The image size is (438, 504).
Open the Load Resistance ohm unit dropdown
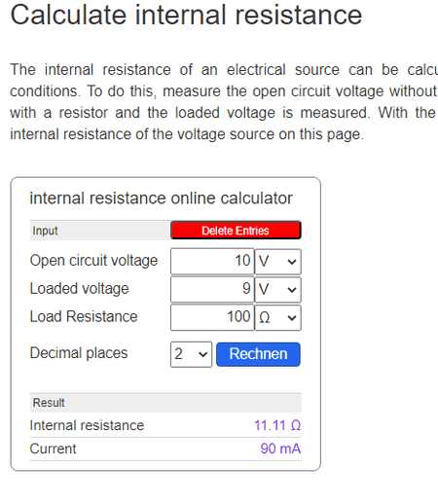pyautogui.click(x=278, y=317)
